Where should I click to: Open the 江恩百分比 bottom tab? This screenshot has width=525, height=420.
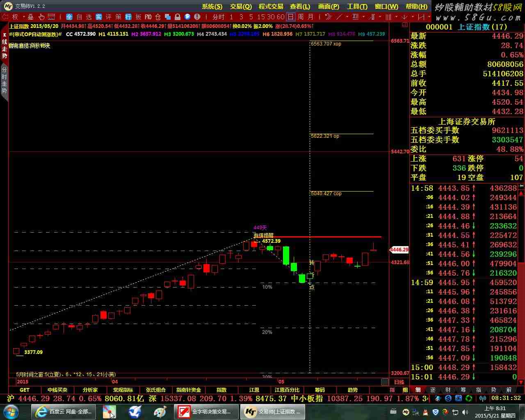(287, 390)
